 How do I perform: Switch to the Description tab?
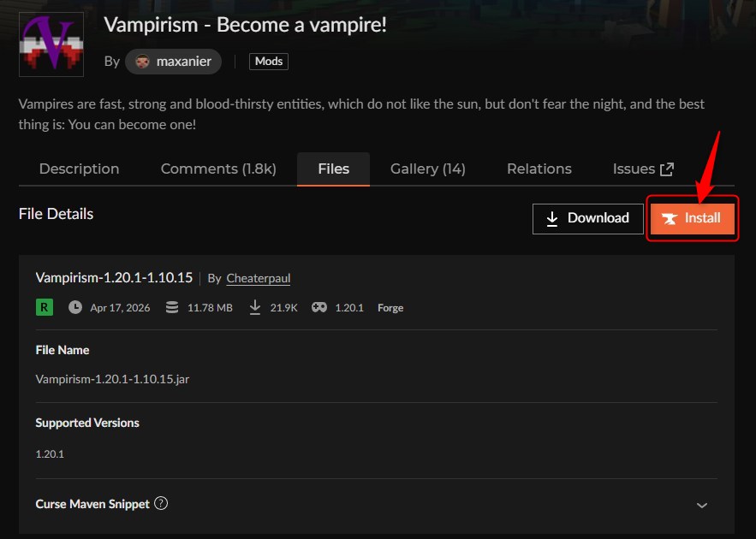coord(79,169)
